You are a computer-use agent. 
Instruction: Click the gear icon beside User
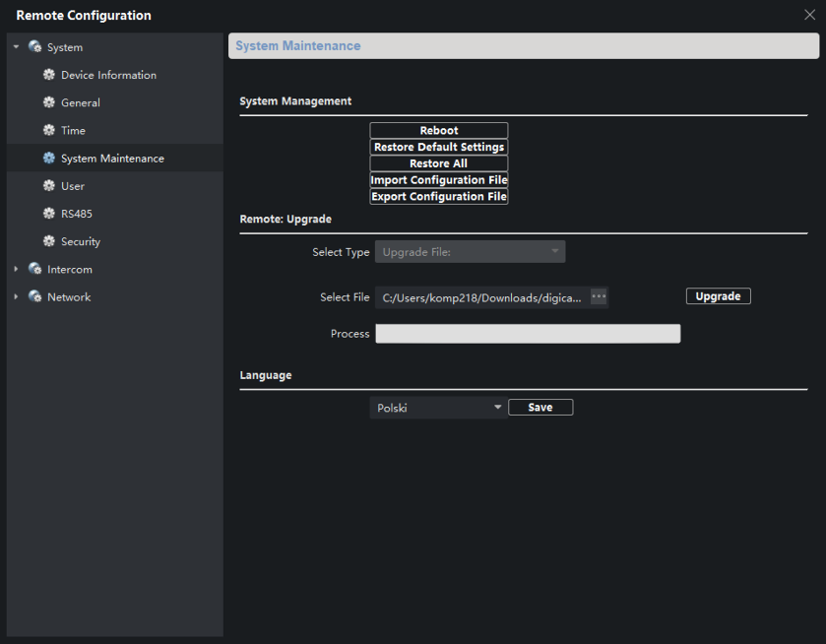click(49, 186)
